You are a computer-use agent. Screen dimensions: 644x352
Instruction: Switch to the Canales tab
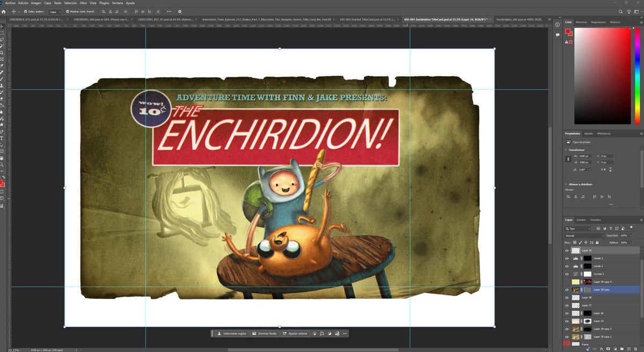[x=581, y=219]
